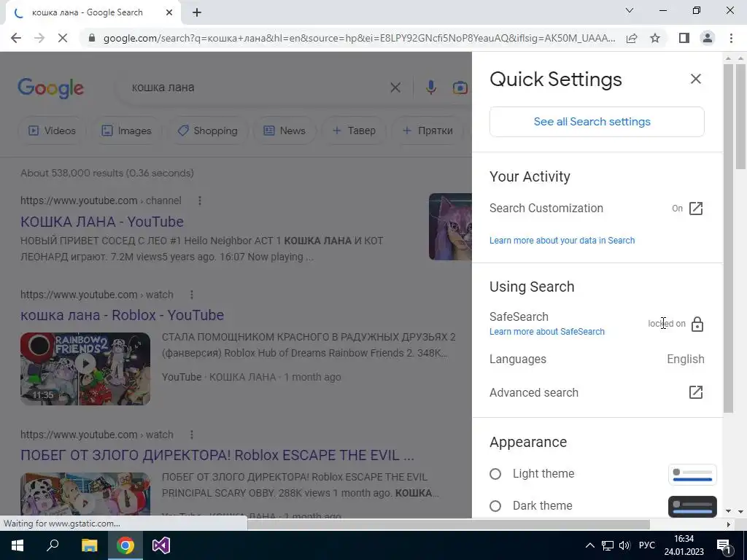Click the Light theme preview thumbnail
Screen dimensions: 747x560
coord(692,474)
